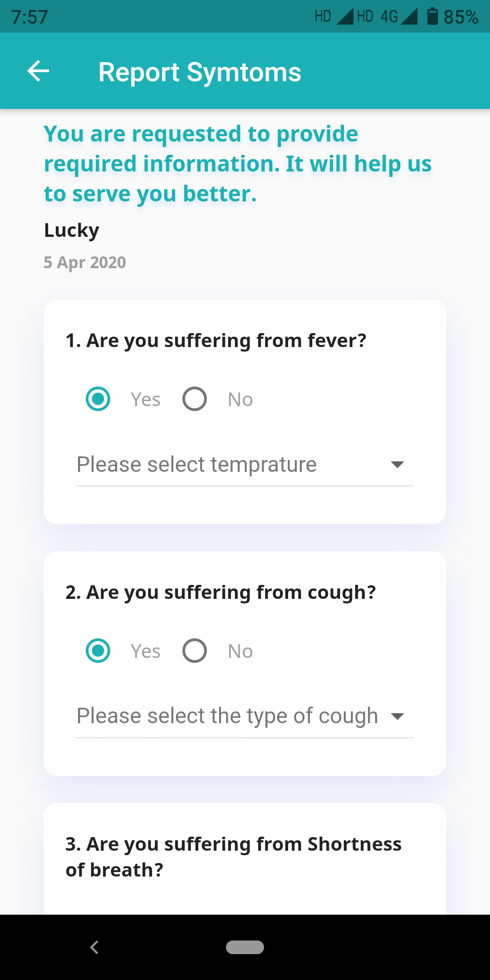Open the 'Please select temprature' dropdown
This screenshot has height=980, width=490.
tap(197, 465)
